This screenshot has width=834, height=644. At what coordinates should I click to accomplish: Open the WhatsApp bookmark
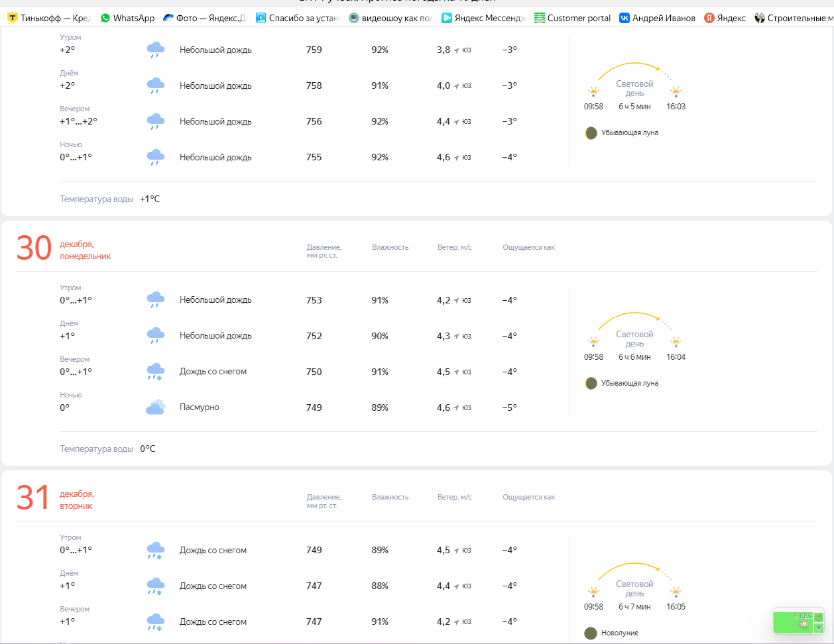(x=127, y=18)
